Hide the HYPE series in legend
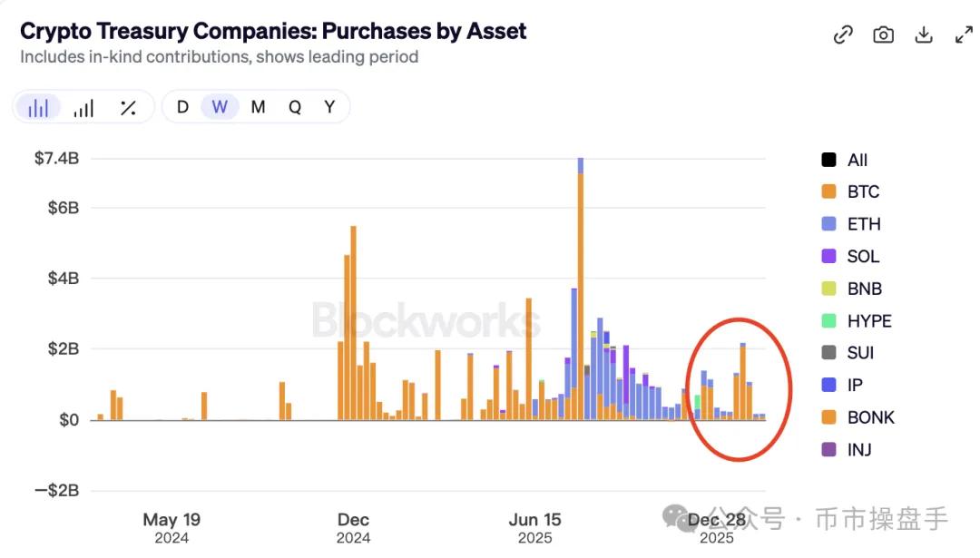980x558 pixels. (x=868, y=321)
